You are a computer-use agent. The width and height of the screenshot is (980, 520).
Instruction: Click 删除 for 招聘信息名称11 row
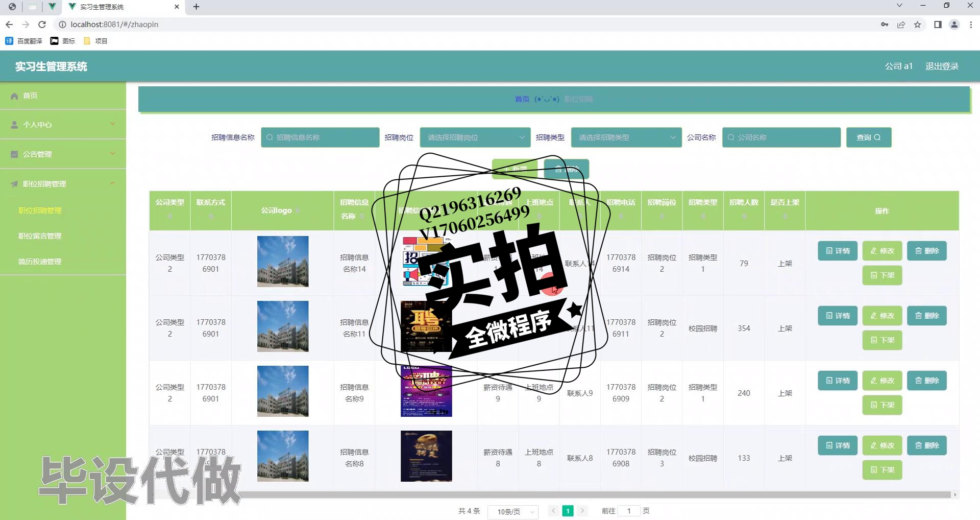pos(927,316)
